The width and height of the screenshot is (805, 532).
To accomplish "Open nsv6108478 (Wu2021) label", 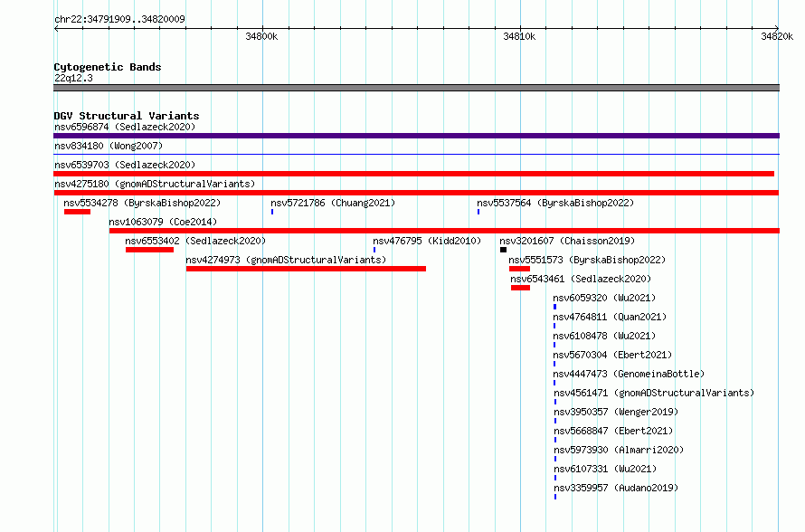I will tap(604, 336).
